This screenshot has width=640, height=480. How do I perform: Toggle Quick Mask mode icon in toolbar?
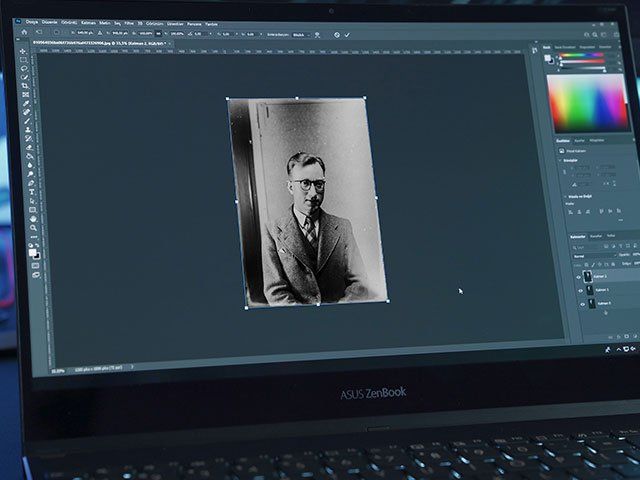tap(35, 266)
